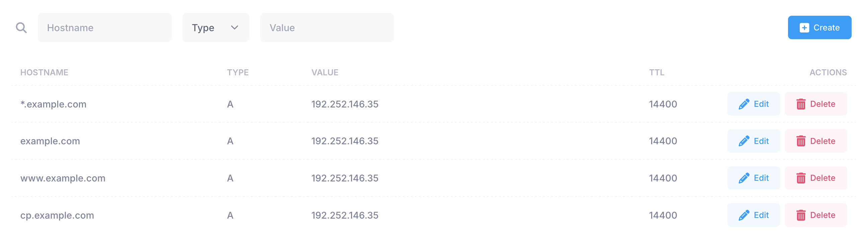Edit the www.example.com record

tap(754, 178)
